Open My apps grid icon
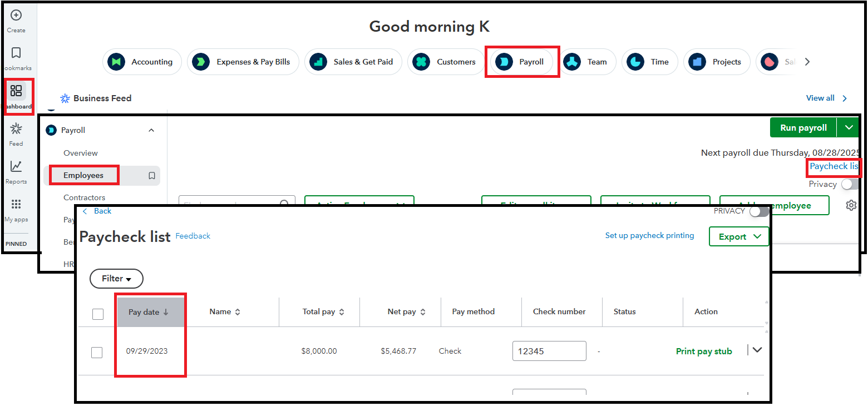This screenshot has width=868, height=406. (16, 204)
